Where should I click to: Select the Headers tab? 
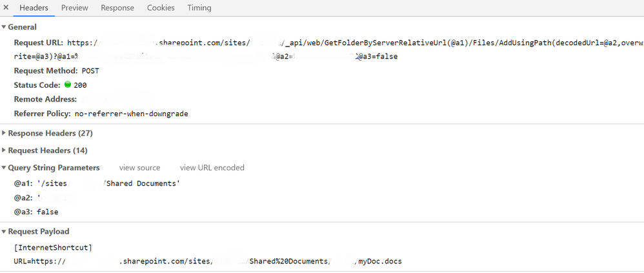click(x=34, y=8)
